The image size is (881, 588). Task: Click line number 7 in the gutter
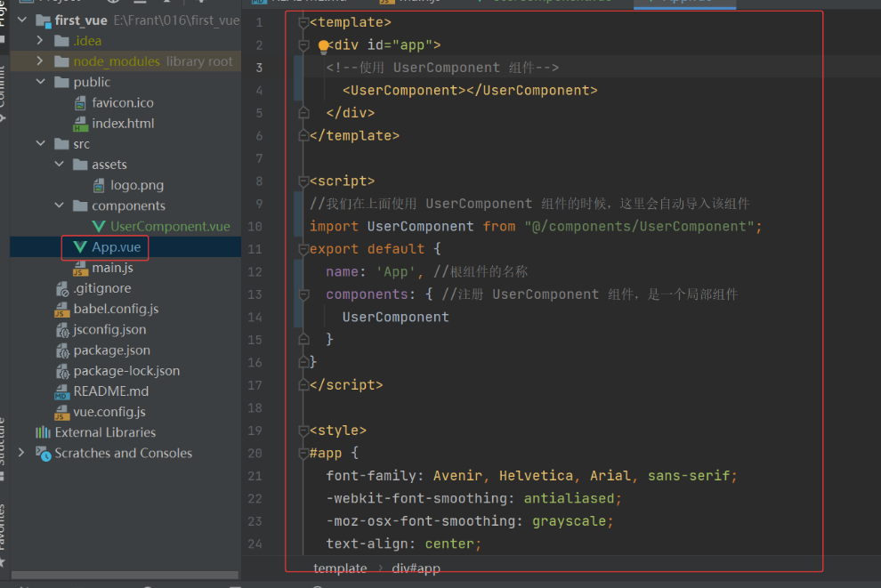(259, 158)
